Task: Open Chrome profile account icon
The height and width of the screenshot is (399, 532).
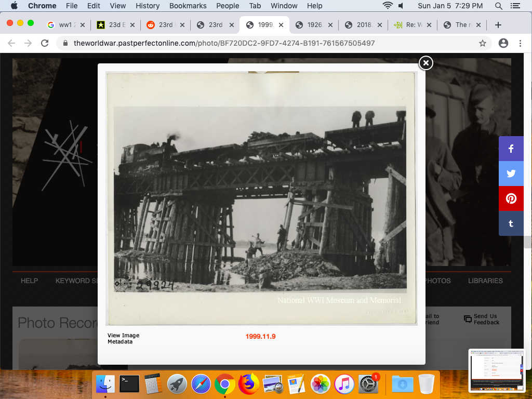Action: (503, 43)
